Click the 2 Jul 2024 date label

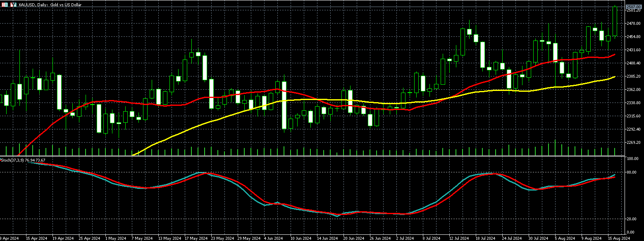(405, 238)
